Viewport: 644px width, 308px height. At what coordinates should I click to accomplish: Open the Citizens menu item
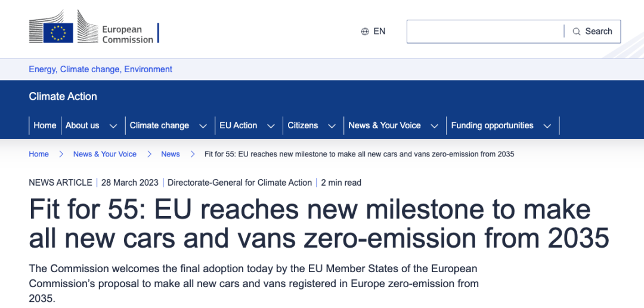(x=303, y=125)
